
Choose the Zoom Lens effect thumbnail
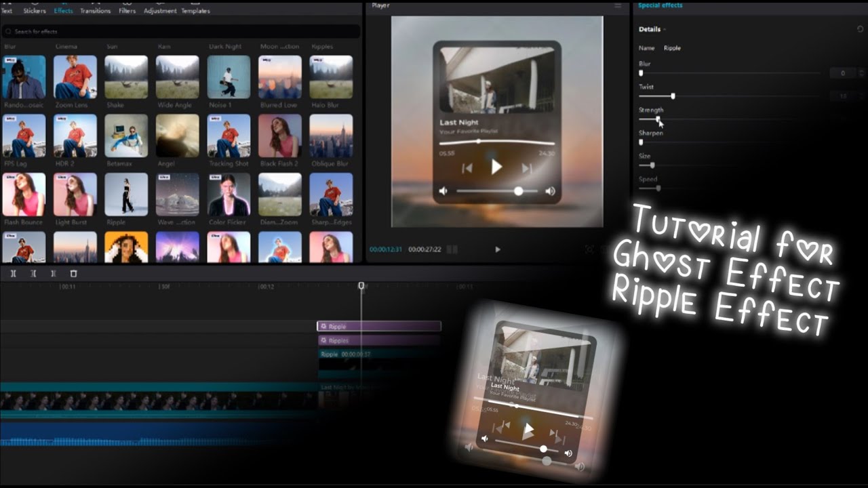pyautogui.click(x=75, y=77)
